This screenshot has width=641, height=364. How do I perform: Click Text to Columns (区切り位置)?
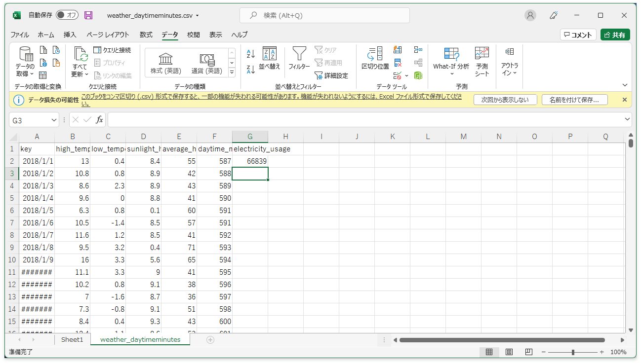point(375,58)
